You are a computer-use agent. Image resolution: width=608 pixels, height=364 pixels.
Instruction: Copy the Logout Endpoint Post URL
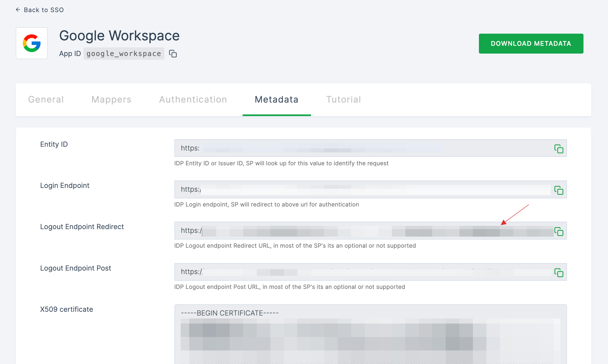559,272
